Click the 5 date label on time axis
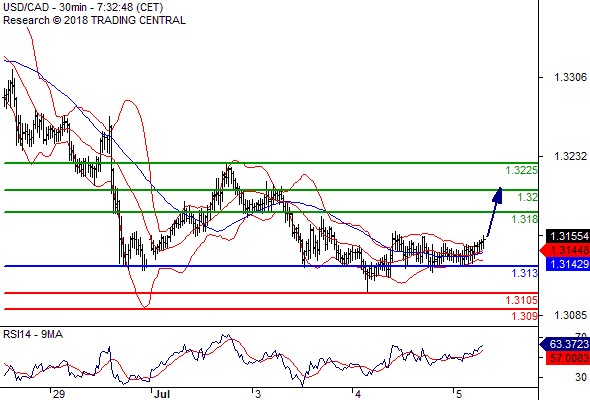Image resolution: width=590 pixels, height=400 pixels. click(459, 394)
